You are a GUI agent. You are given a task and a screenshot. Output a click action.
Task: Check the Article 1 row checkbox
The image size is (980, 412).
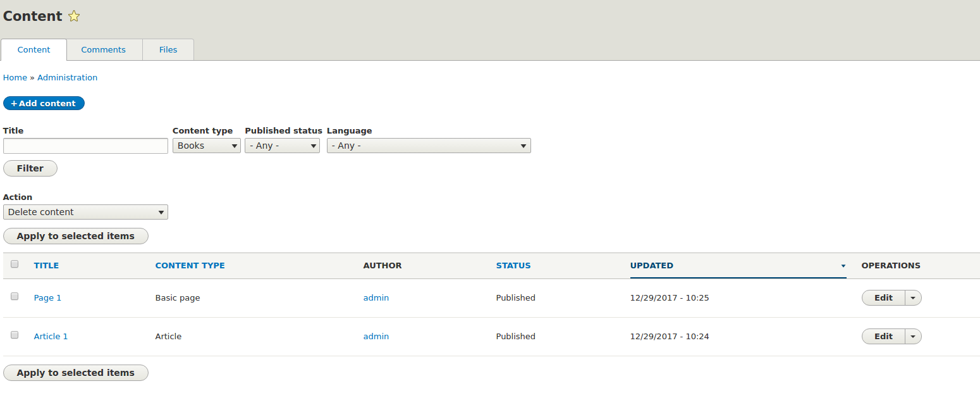[15, 335]
